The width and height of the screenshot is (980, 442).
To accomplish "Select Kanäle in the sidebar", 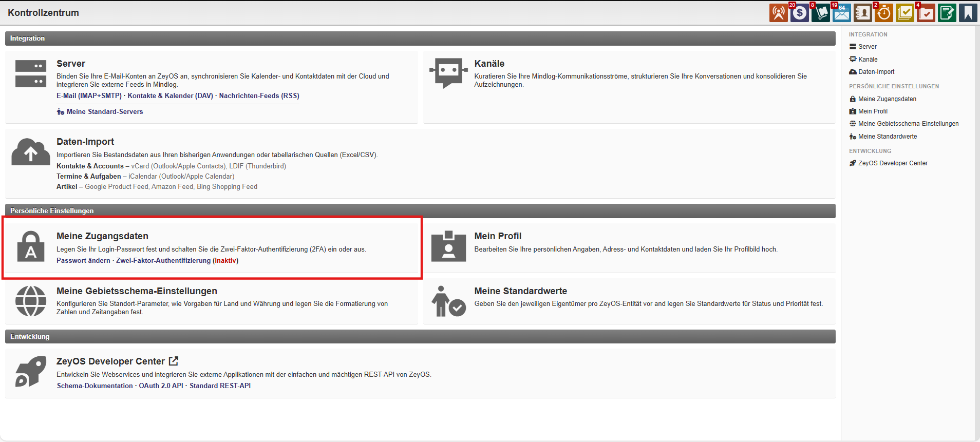I will point(868,60).
